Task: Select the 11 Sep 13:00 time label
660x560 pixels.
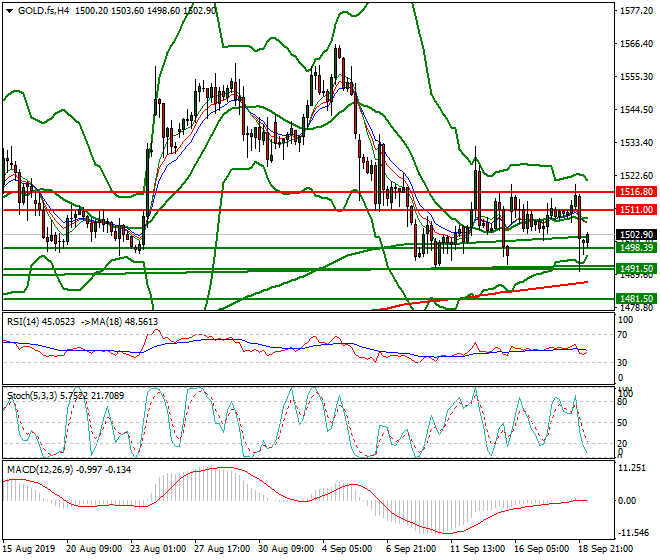Action: coord(478,549)
